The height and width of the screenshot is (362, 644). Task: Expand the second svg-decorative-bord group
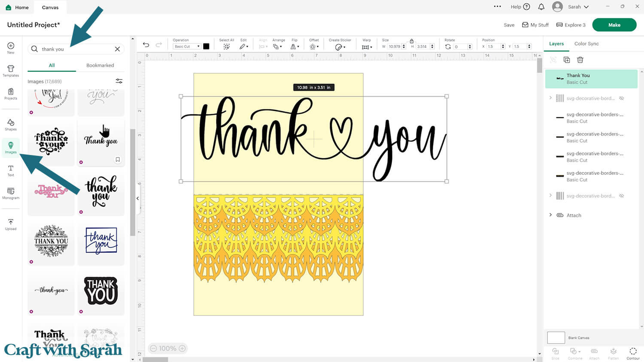pyautogui.click(x=551, y=195)
